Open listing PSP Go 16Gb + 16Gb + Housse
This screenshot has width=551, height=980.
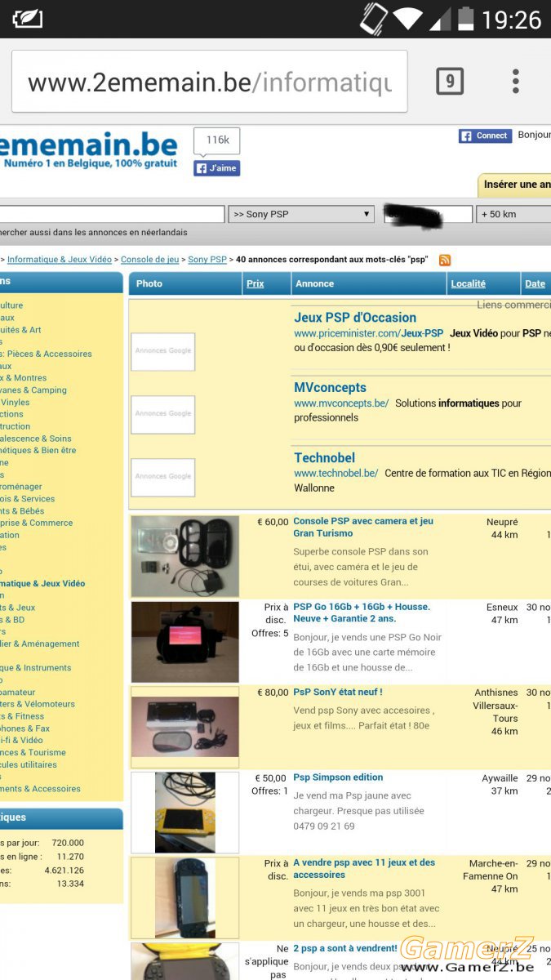[362, 612]
